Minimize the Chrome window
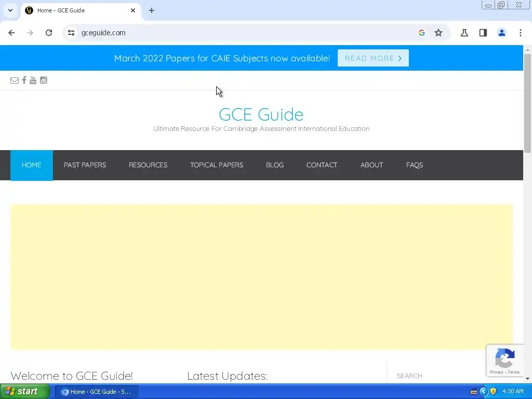 [x=488, y=5]
